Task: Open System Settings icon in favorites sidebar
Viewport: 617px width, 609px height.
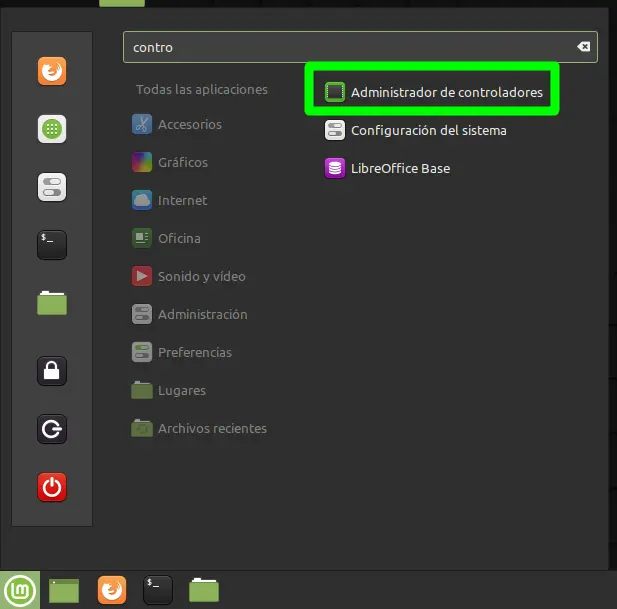Action: click(x=52, y=187)
